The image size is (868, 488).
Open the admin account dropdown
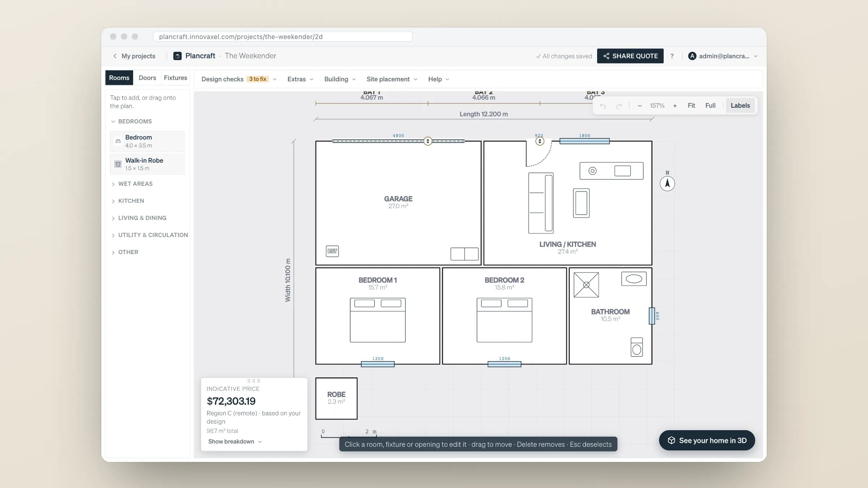point(723,56)
